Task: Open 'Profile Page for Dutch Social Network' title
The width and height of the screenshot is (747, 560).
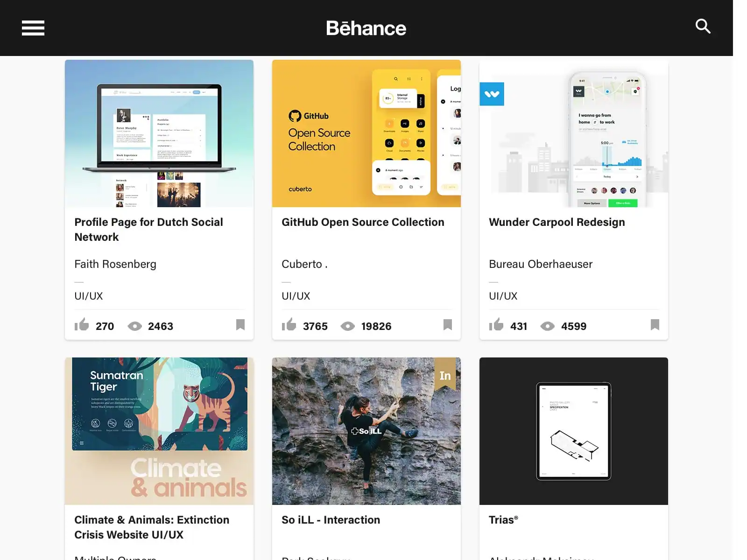Action: pos(148,230)
